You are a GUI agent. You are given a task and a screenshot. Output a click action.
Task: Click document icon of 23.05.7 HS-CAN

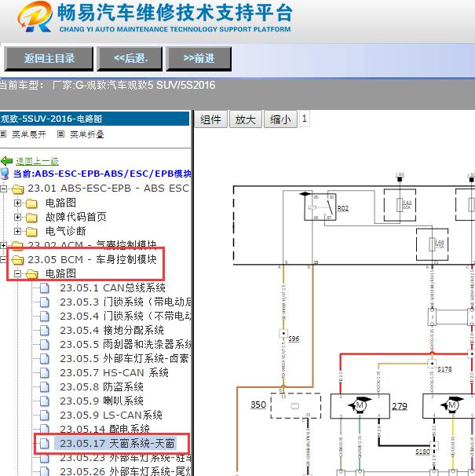[45, 373]
